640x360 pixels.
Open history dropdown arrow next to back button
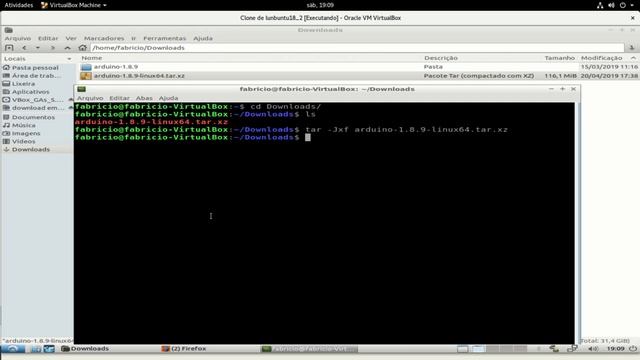pos(38,48)
